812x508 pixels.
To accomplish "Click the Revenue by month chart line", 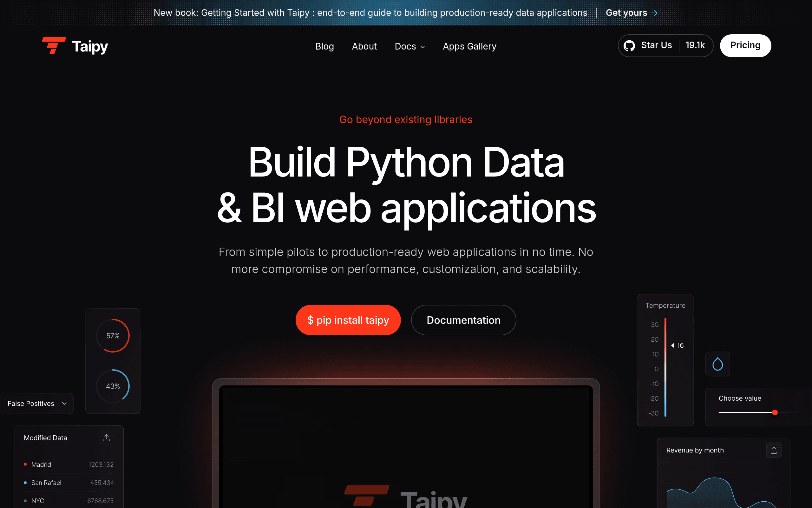I will [721, 492].
